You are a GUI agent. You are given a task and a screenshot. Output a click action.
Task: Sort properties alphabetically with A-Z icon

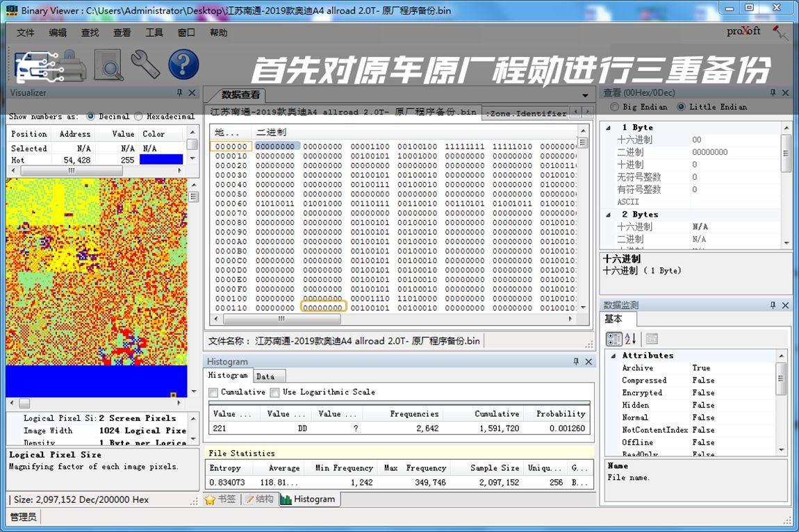(x=631, y=339)
